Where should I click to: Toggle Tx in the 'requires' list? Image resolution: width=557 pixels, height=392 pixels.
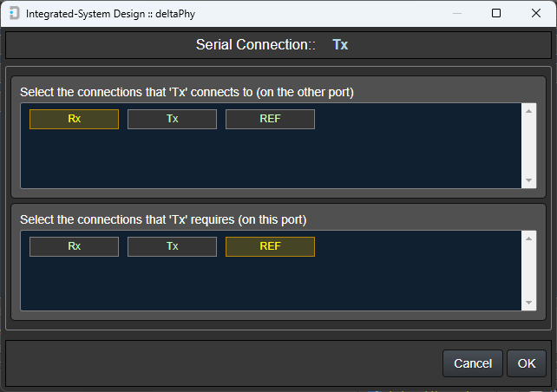click(172, 246)
